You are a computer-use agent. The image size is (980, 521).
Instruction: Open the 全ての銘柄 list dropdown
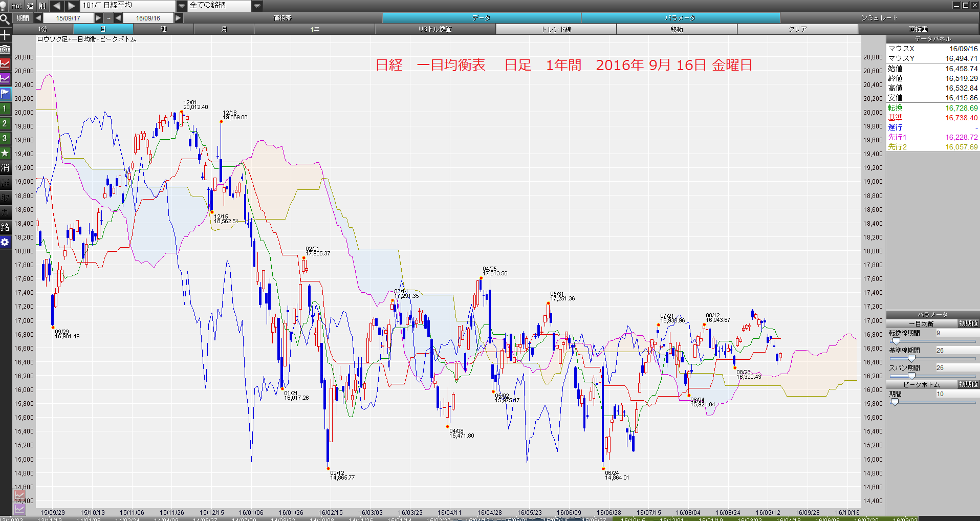[257, 6]
